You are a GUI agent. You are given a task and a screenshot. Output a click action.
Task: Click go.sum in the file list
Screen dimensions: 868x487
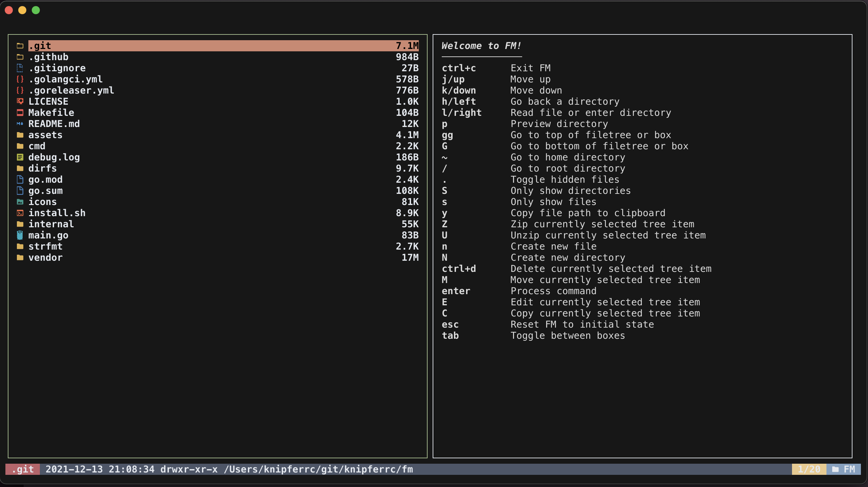(45, 190)
